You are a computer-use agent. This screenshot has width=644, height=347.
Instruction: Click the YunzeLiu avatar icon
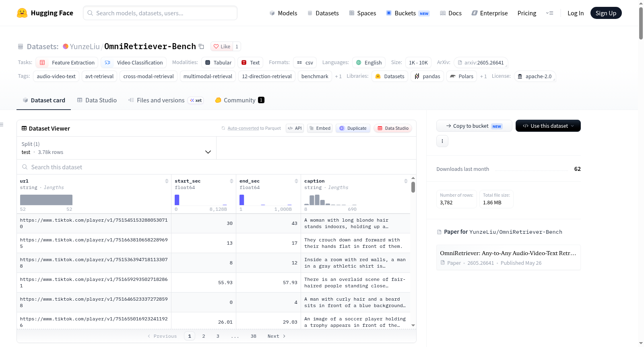click(x=66, y=46)
